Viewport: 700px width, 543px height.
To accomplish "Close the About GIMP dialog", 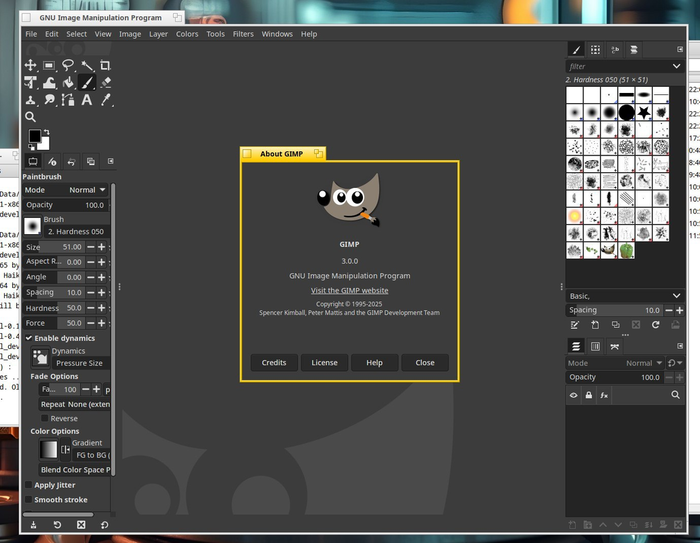I will click(x=425, y=363).
